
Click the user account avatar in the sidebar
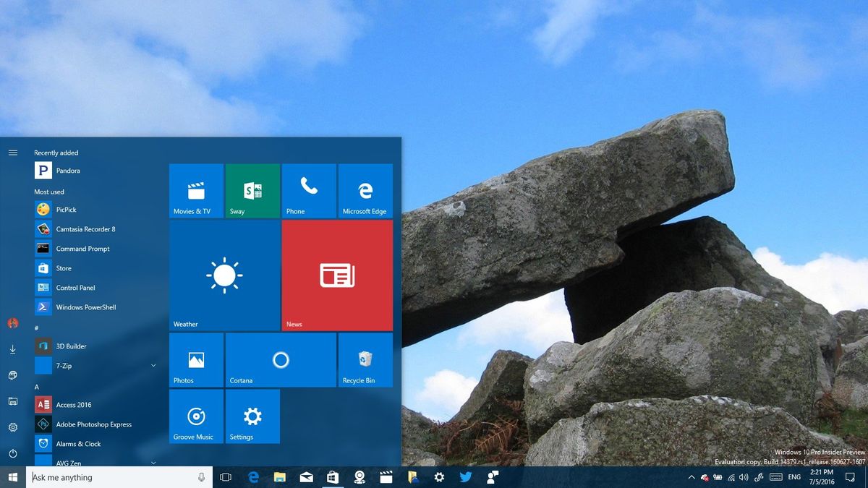(13, 324)
